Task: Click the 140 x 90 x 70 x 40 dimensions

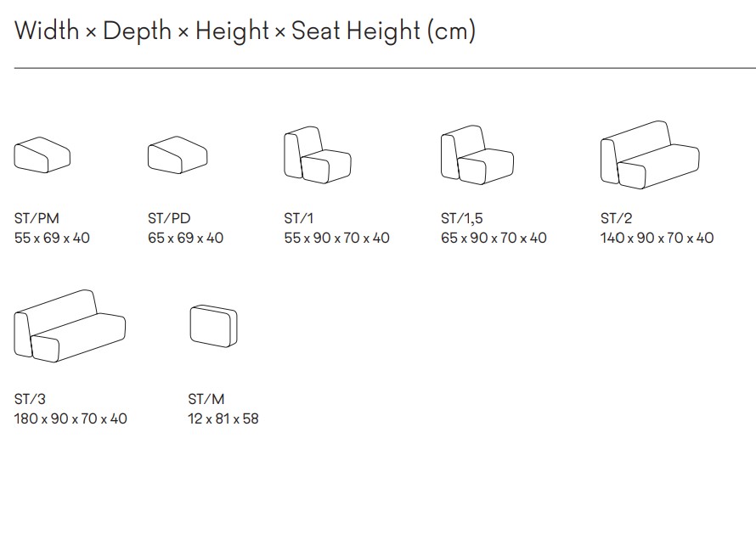Action: coord(657,238)
